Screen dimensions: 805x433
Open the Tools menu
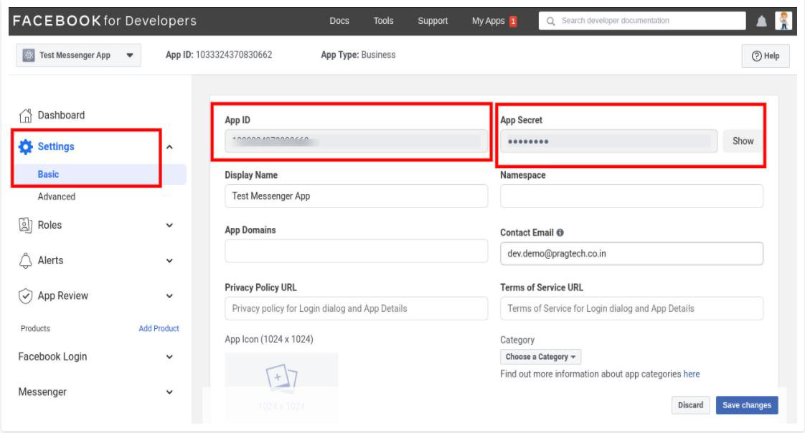click(x=384, y=21)
